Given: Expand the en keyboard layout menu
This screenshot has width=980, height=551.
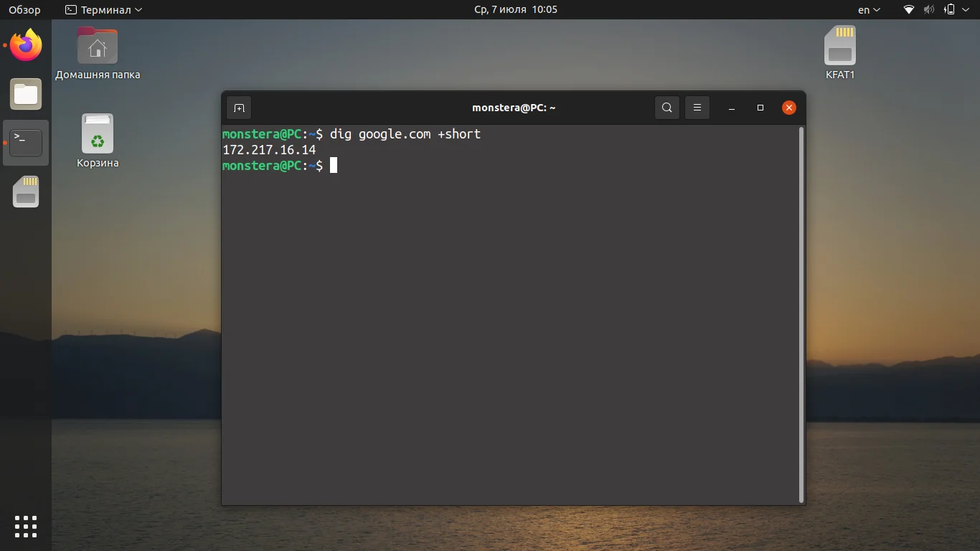Looking at the screenshot, I should point(869,10).
